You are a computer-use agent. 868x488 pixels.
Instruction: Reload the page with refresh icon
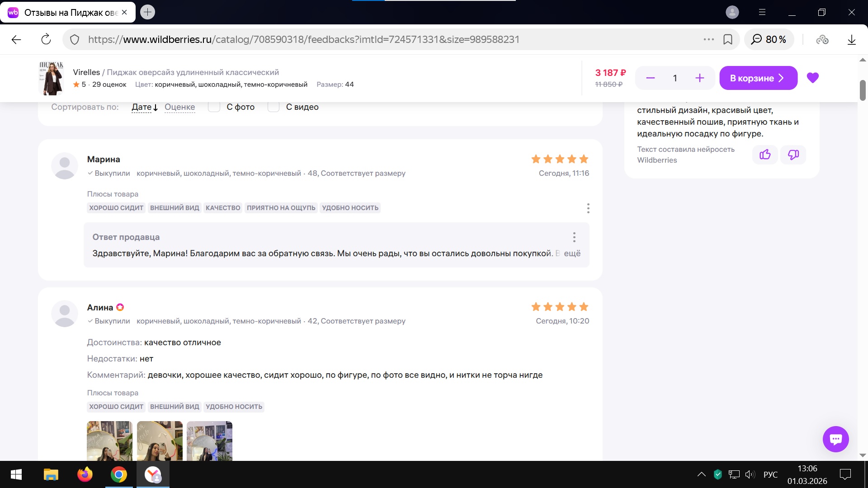pos(46,39)
